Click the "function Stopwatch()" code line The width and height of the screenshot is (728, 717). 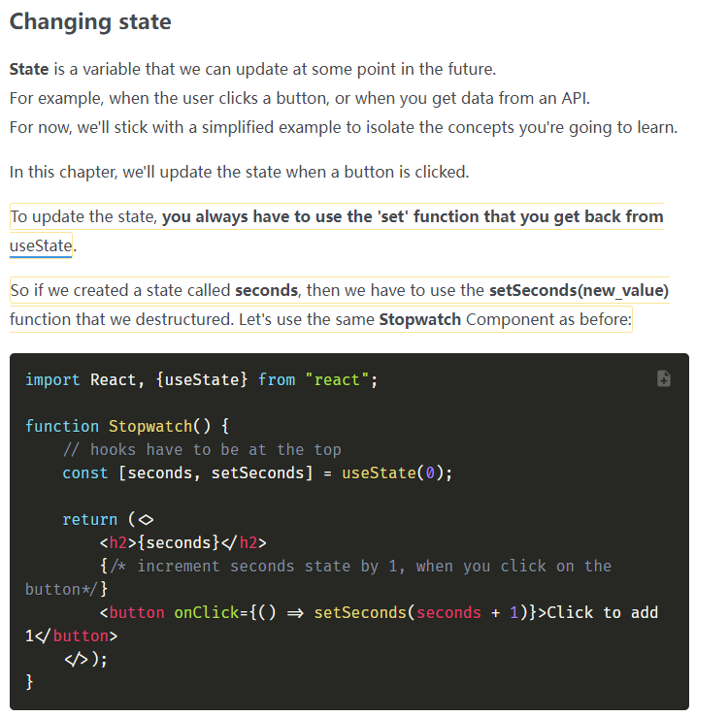click(127, 426)
